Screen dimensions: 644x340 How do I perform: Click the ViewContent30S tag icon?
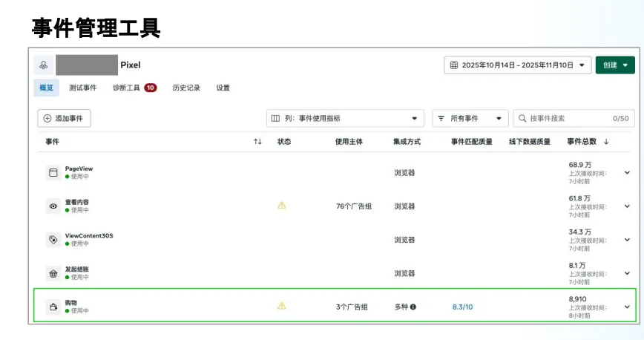[53, 240]
